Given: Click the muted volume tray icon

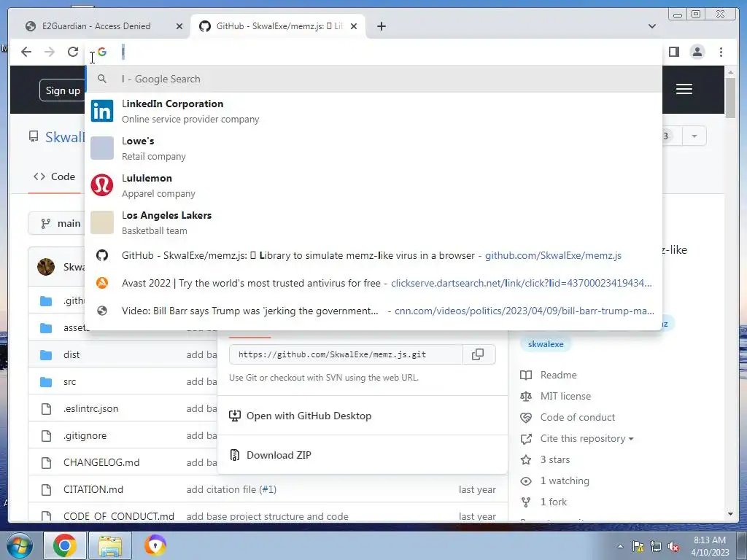Looking at the screenshot, I should 673,547.
